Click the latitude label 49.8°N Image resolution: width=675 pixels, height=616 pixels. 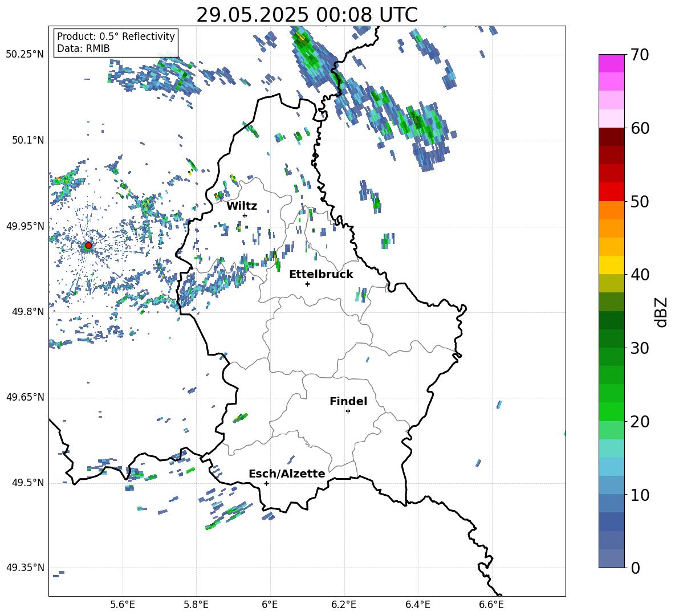27,312
